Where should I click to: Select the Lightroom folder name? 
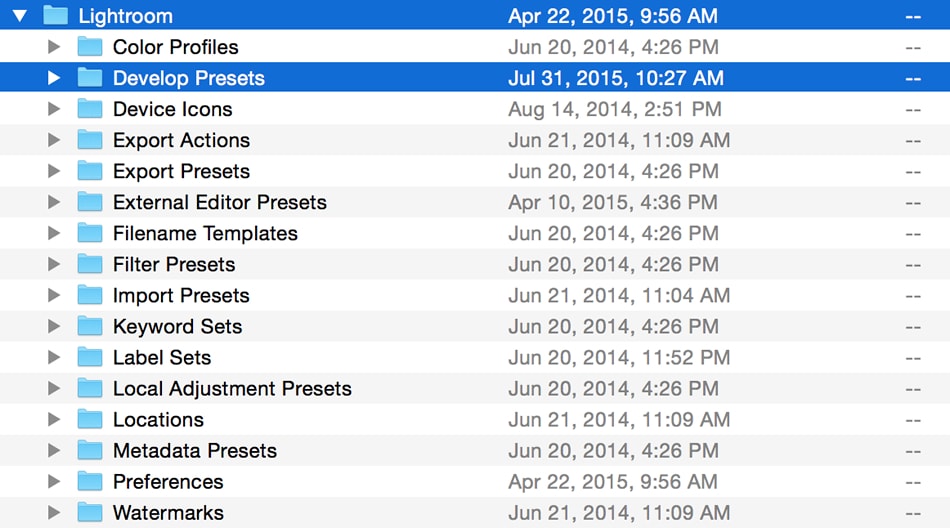[x=125, y=16]
